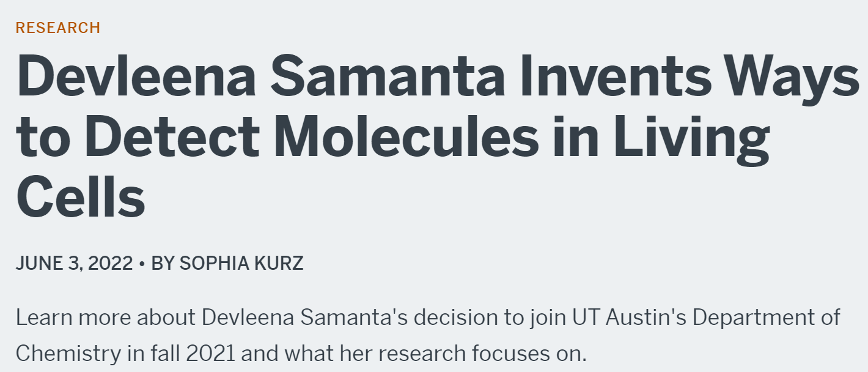Screen dimensions: 868x372
Task: Open the RESEARCH category link
Action: (x=58, y=28)
